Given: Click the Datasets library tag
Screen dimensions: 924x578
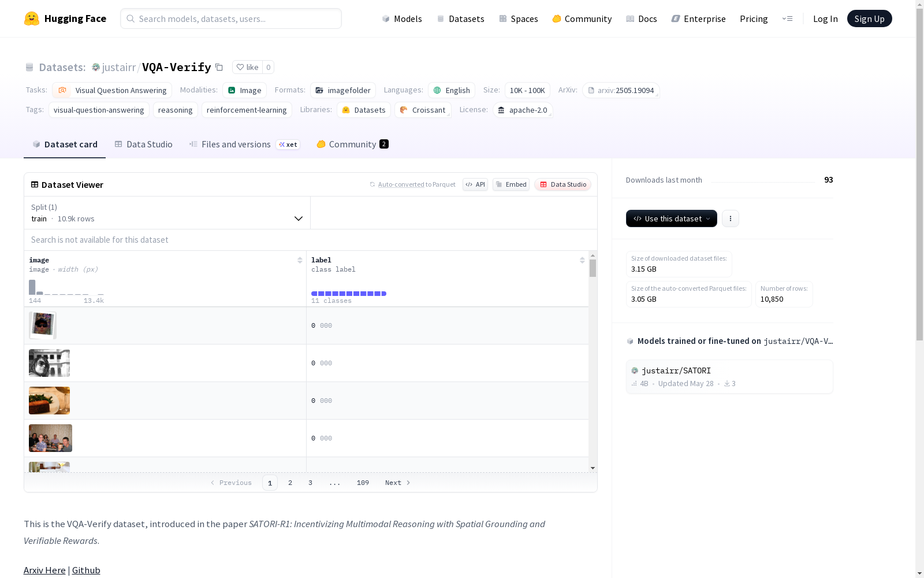Looking at the screenshot, I should tap(364, 110).
